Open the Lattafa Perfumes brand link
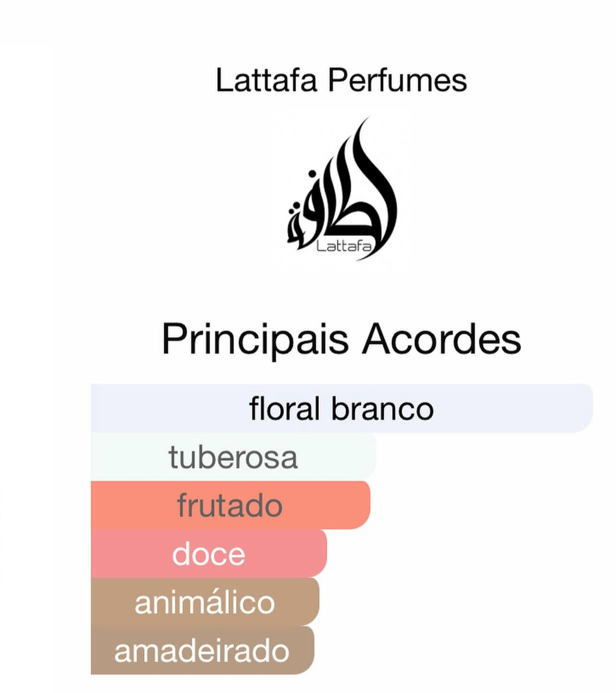Screen dimensions: 616x693 341,80
